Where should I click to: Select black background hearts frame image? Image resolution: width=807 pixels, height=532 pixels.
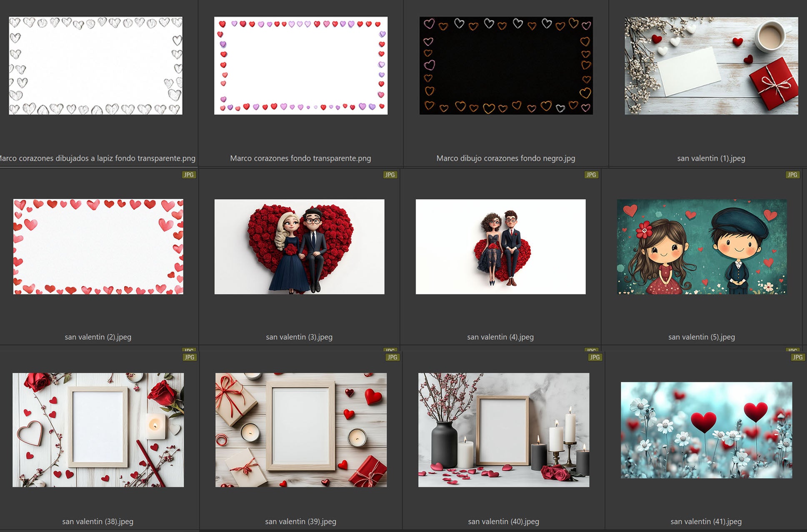[506, 65]
